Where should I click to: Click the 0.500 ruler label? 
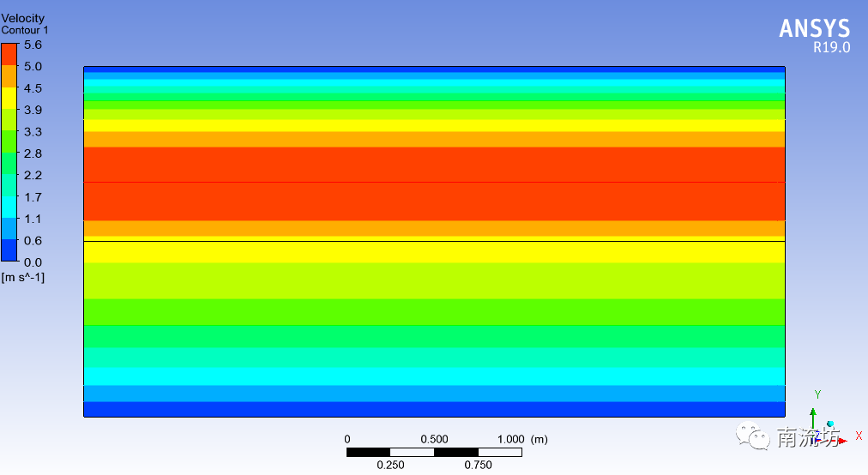[x=434, y=439]
